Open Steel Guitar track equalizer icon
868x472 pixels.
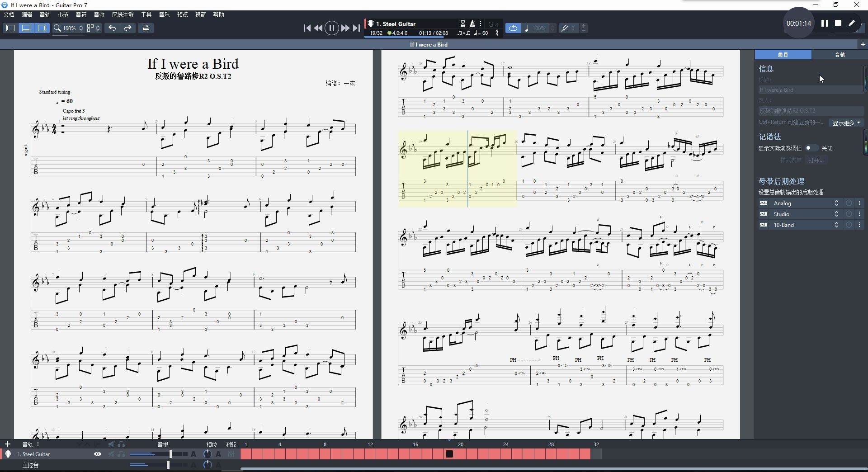coord(231,454)
